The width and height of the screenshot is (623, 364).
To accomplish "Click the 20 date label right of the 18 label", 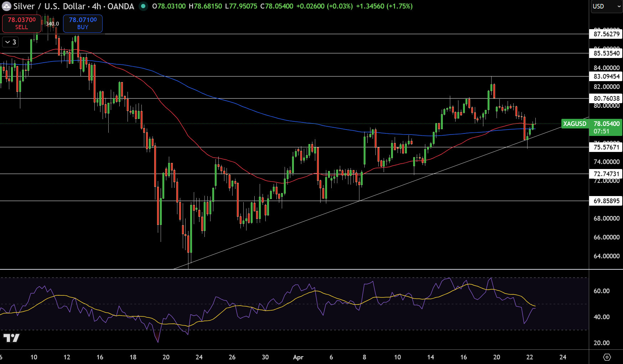I will 166,357.
